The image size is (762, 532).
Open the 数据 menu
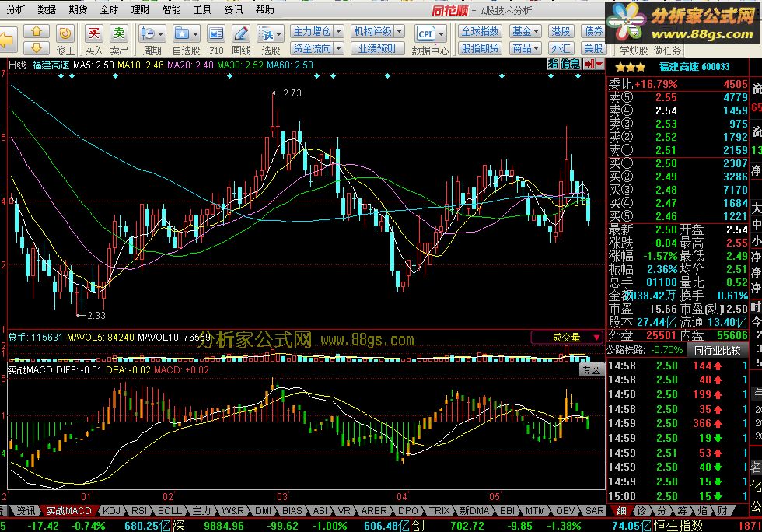click(x=47, y=10)
